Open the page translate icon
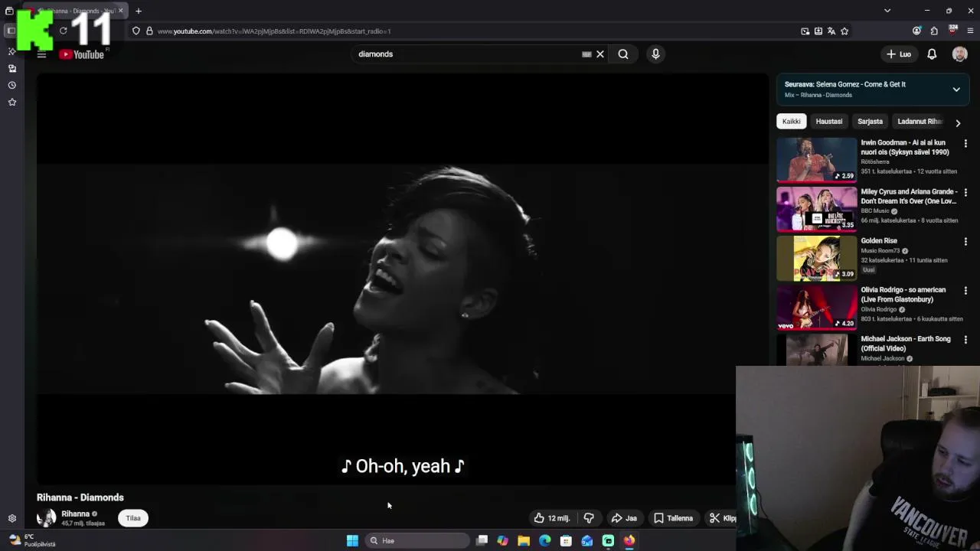Viewport: 980px width, 551px height. pyautogui.click(x=831, y=31)
